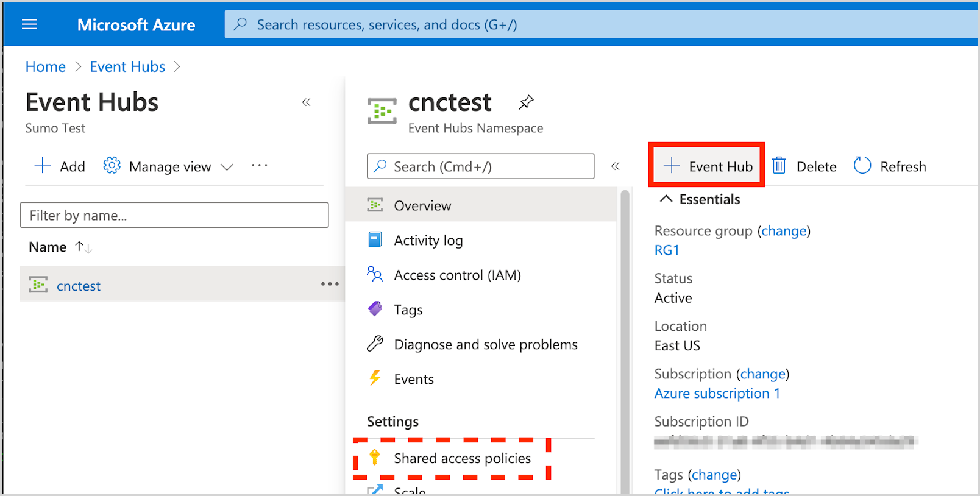Select Shared access policies in Settings
The width and height of the screenshot is (980, 496).
[x=462, y=458]
